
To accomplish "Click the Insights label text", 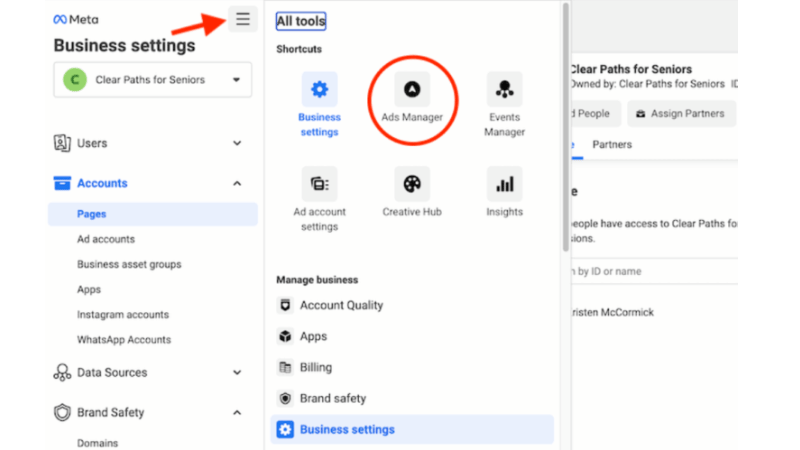I will point(505,212).
